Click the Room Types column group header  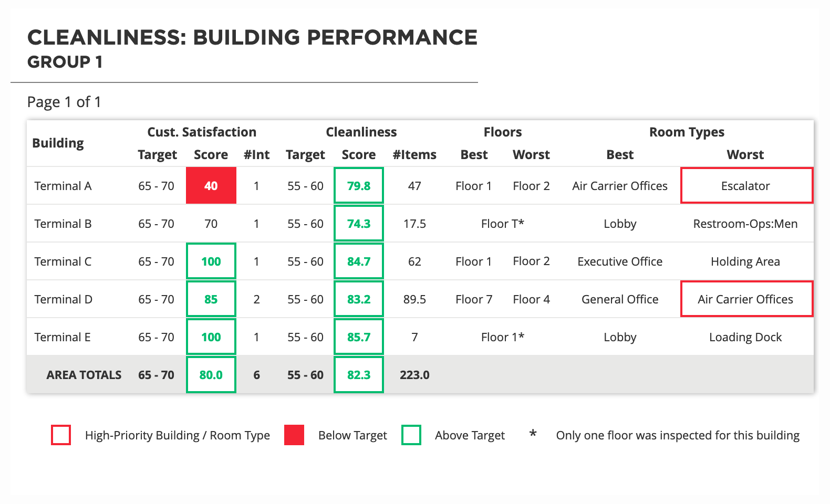(687, 132)
